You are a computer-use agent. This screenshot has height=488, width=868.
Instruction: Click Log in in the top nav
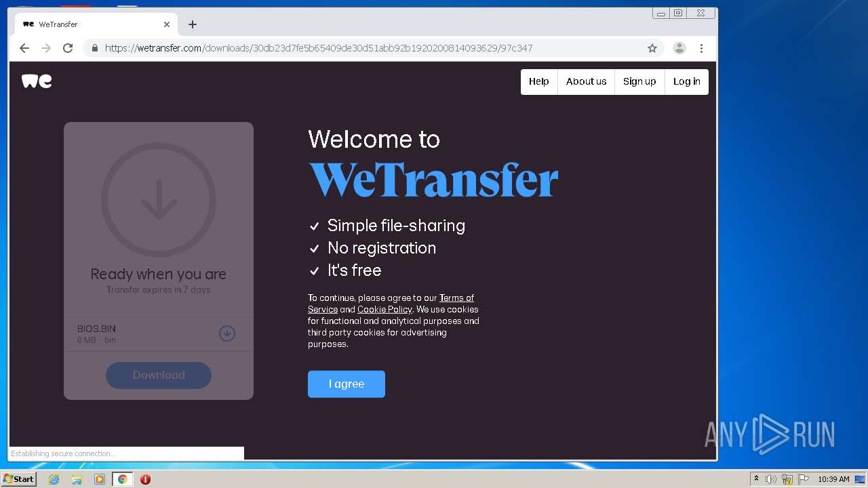click(686, 81)
